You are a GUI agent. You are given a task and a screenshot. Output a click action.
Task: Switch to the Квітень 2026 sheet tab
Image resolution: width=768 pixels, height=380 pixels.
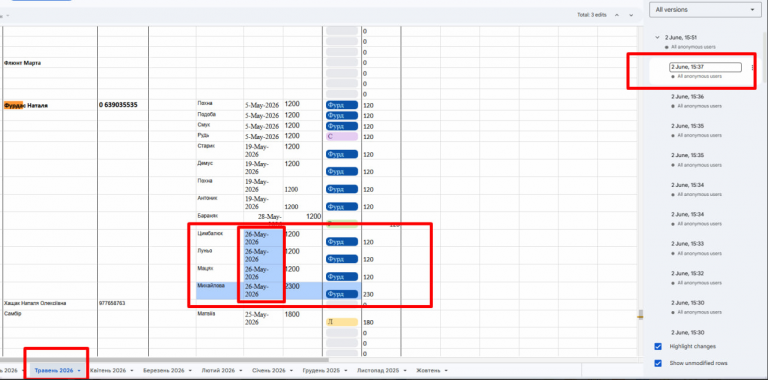coord(108,371)
